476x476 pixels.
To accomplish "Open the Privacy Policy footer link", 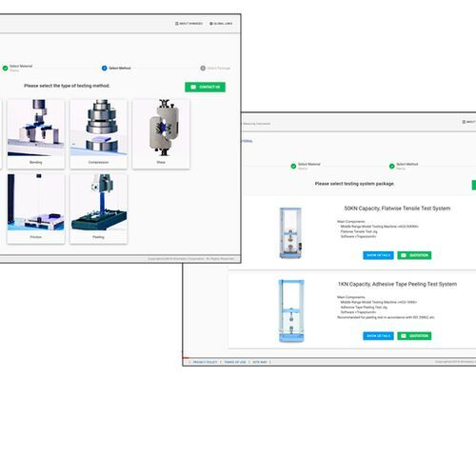I will [205, 362].
